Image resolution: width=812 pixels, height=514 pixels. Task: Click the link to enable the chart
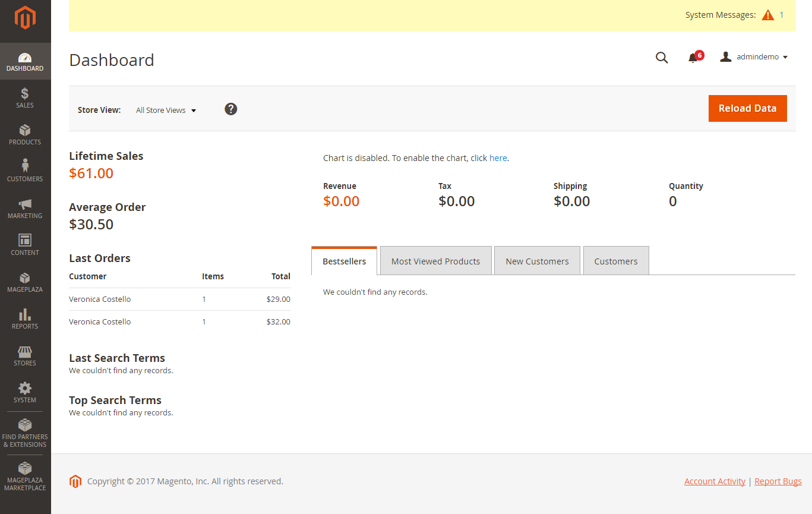pyautogui.click(x=498, y=157)
